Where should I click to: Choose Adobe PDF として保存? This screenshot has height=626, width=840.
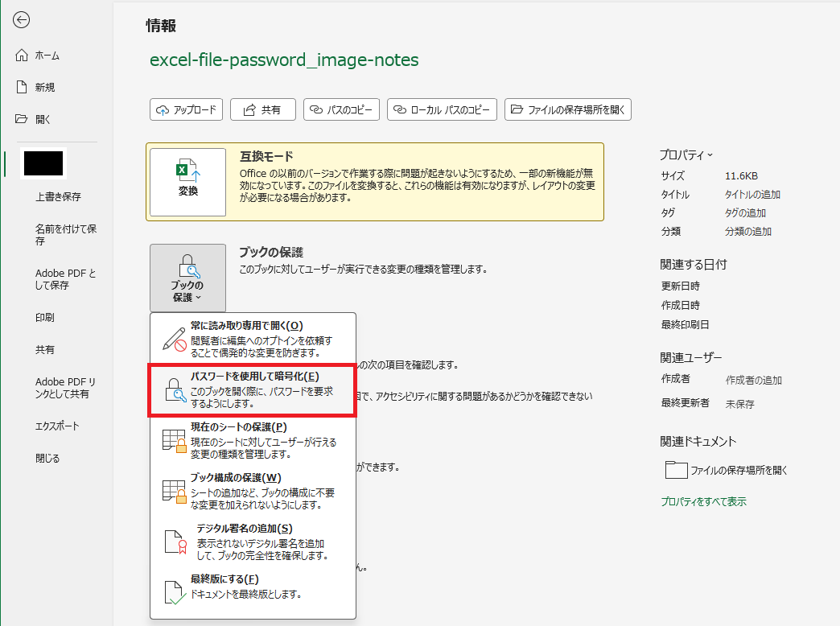tap(65, 278)
